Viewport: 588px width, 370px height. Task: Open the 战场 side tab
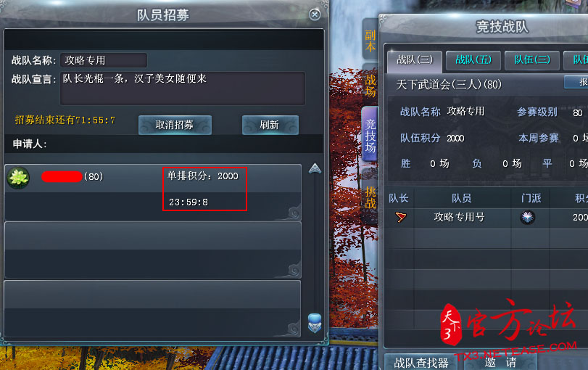pos(370,86)
